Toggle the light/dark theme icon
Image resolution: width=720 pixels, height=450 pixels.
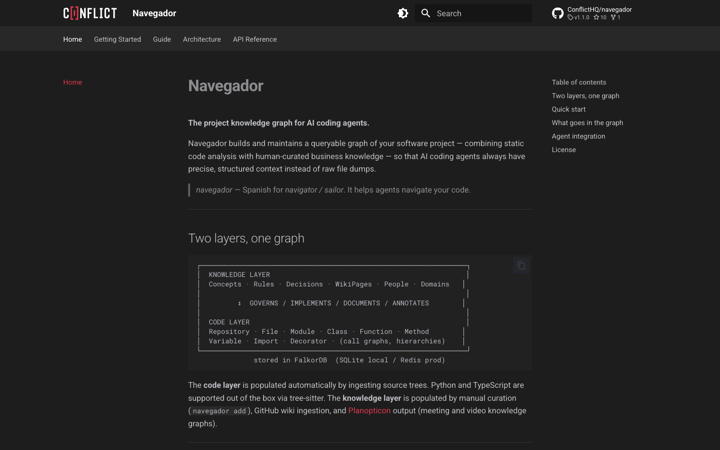click(x=403, y=13)
